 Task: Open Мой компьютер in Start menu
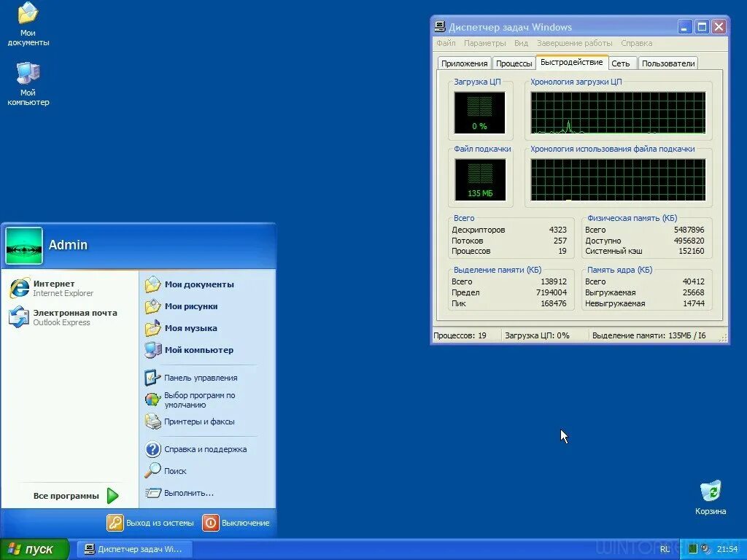pyautogui.click(x=189, y=350)
